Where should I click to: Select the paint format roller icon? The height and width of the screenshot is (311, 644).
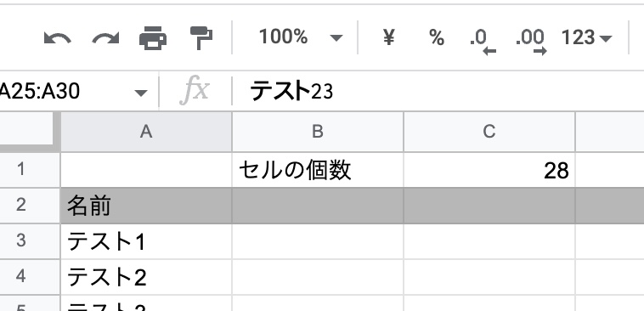click(201, 37)
